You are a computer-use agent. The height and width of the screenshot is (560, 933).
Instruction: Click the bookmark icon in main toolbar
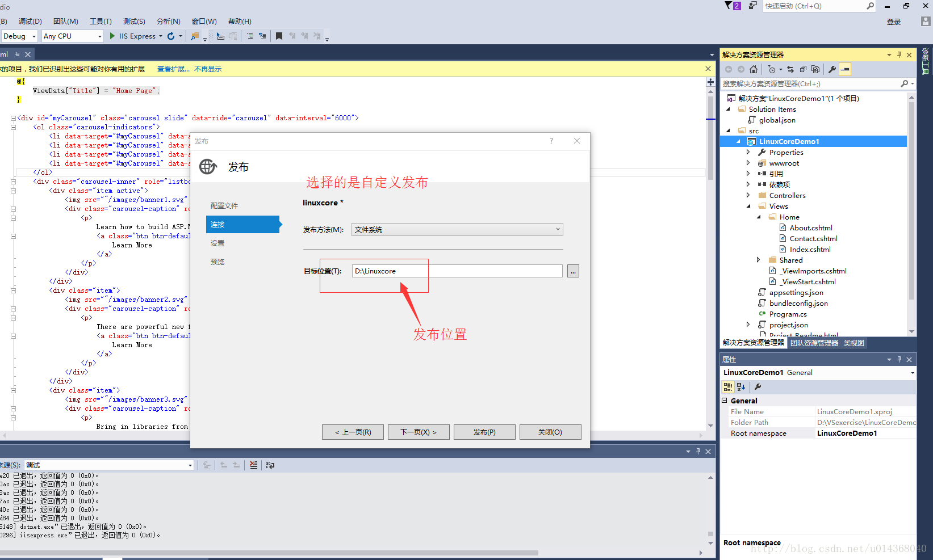pos(279,36)
